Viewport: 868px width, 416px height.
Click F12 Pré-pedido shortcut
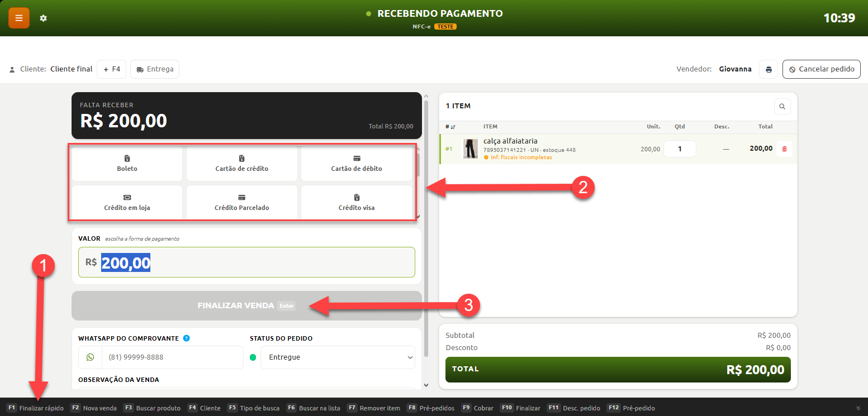click(x=630, y=408)
